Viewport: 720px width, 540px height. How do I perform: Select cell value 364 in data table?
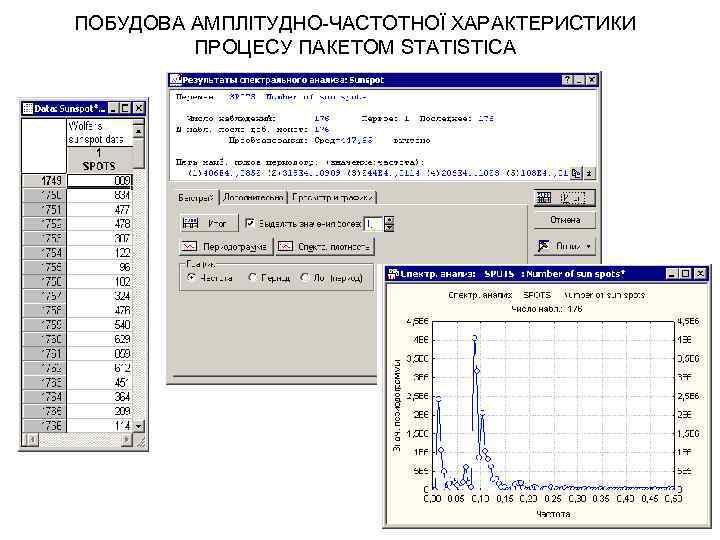(x=100, y=397)
